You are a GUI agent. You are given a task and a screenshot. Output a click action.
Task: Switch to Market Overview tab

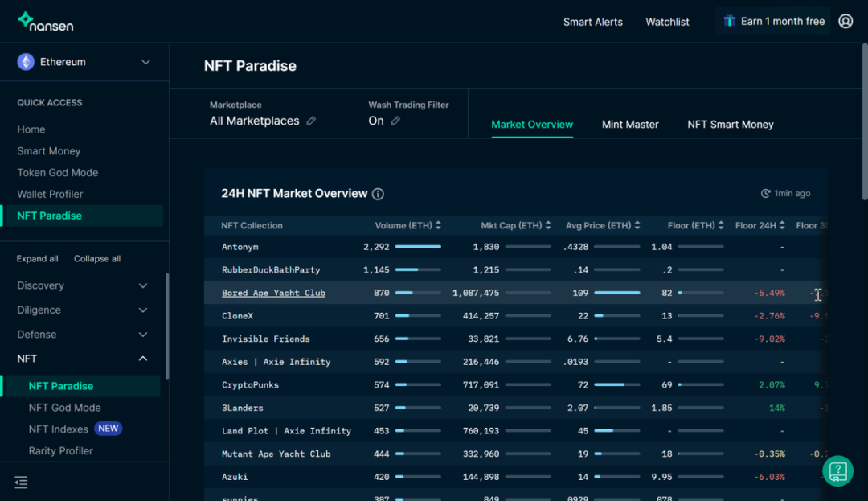532,125
